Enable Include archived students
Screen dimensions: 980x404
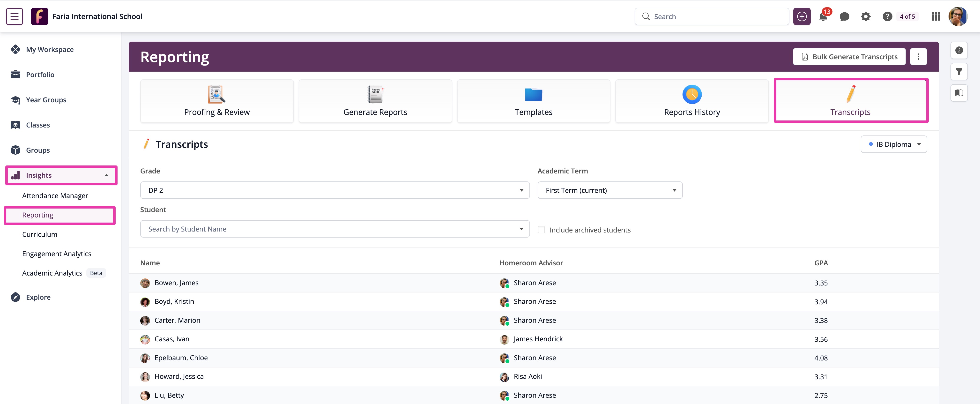click(541, 229)
